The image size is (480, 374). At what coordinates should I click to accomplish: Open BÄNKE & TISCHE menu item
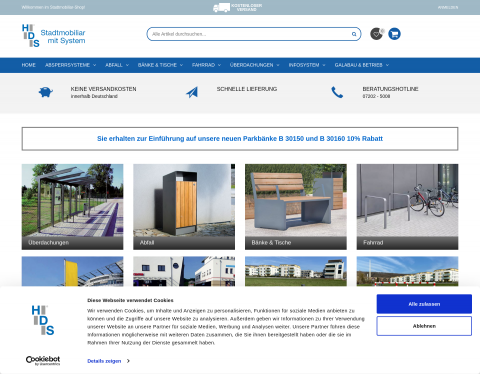(157, 65)
